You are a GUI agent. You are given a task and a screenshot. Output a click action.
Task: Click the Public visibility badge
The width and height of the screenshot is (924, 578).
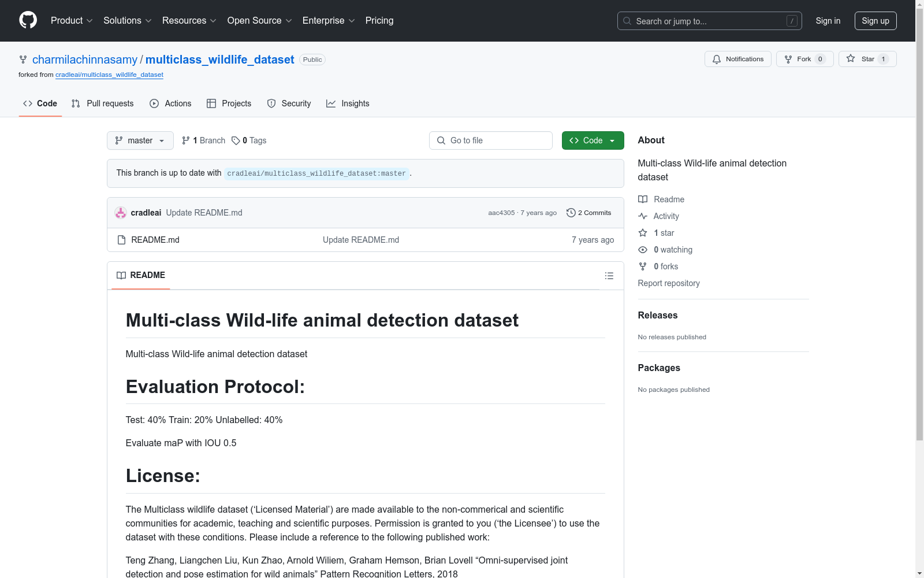pos(312,60)
